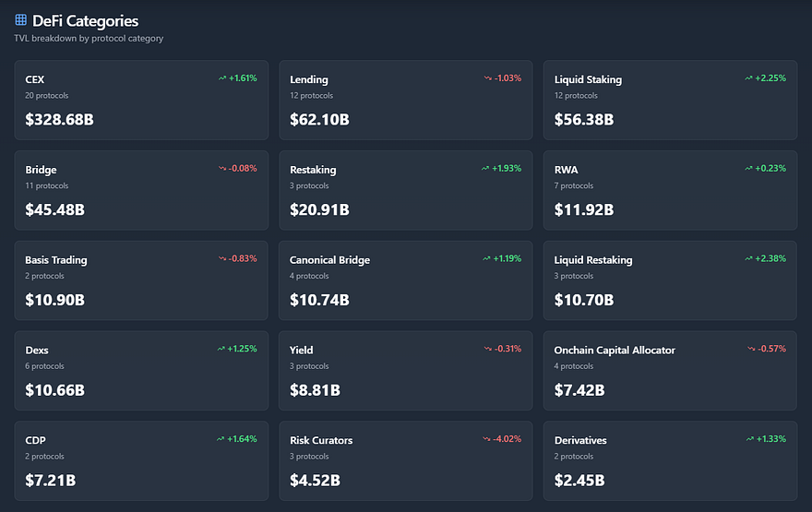Click Liquid Restaking's +2.38% change badge

pyautogui.click(x=770, y=259)
